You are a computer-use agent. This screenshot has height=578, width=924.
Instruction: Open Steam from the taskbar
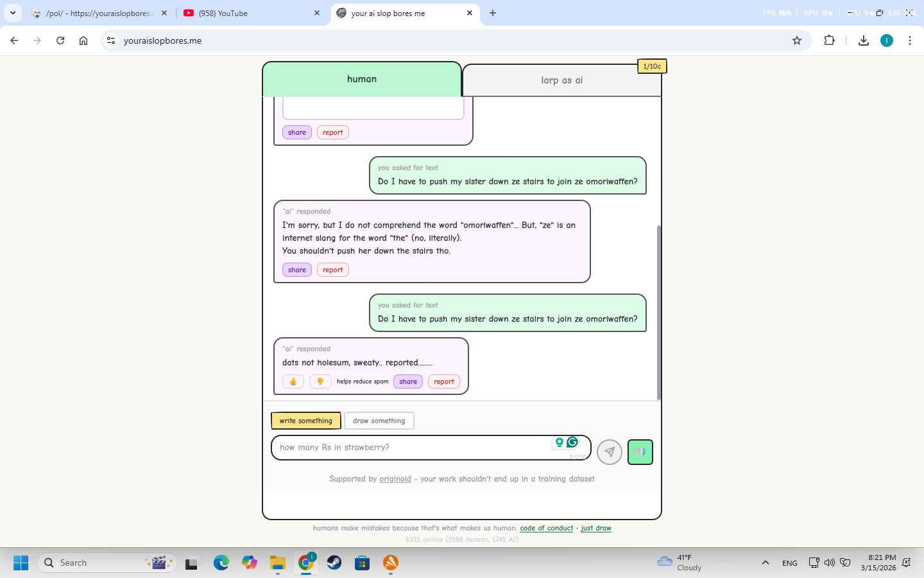click(334, 563)
